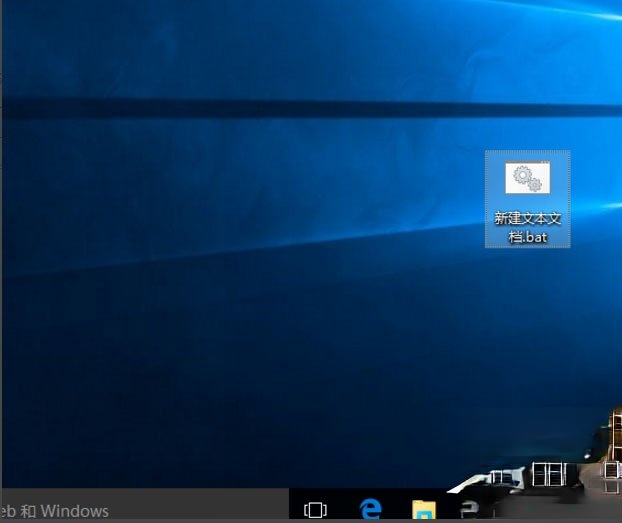Launch Microsoft Edge from the taskbar
The width and height of the screenshot is (622, 523).
click(x=371, y=510)
